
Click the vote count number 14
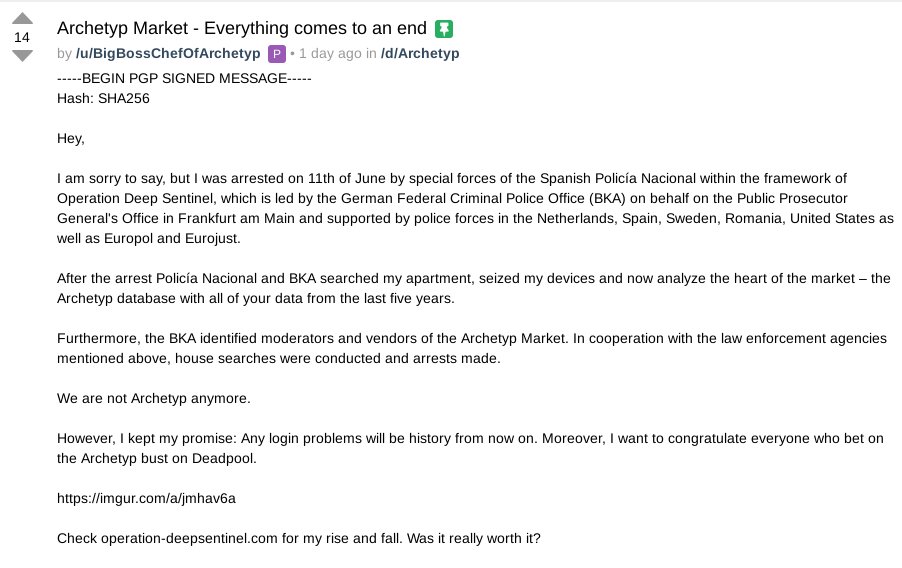click(22, 37)
